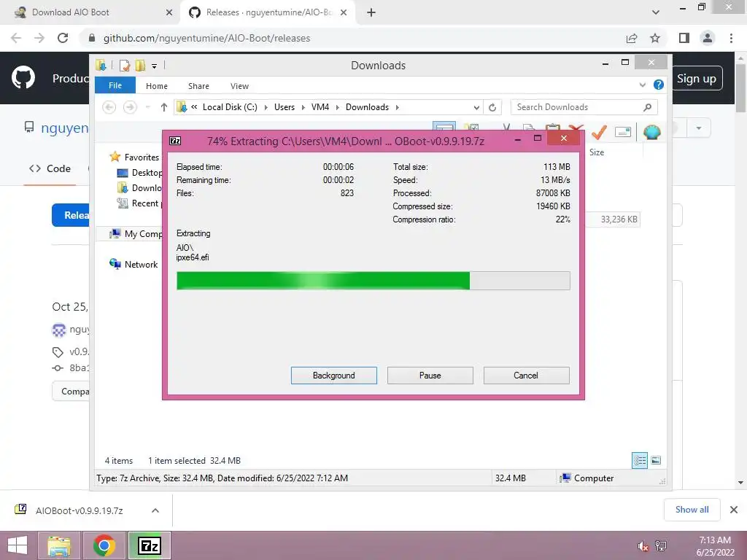Open the View ribbon tab
The width and height of the screenshot is (747, 560).
[239, 86]
